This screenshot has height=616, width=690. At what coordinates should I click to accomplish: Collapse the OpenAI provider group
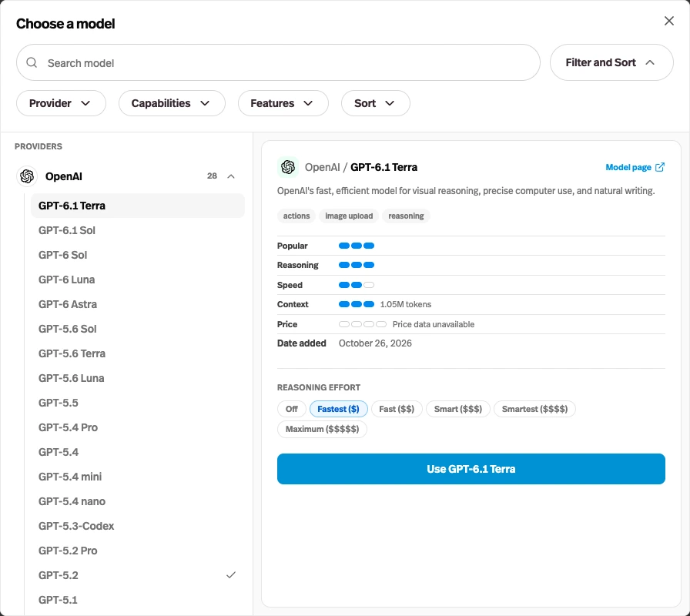pos(231,176)
